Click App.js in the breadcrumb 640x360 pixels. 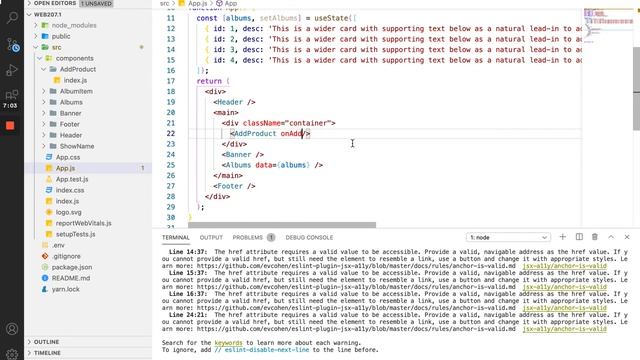(197, 3)
